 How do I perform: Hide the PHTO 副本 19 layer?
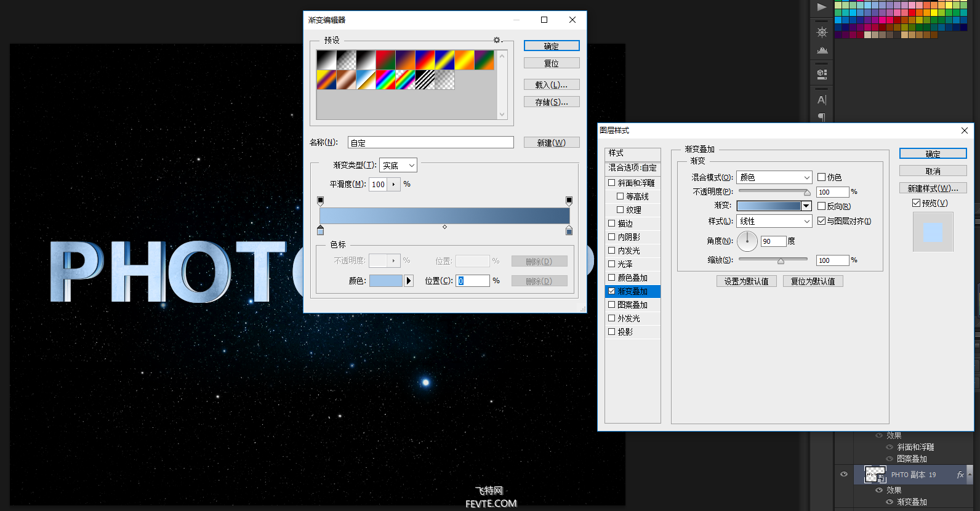point(844,474)
